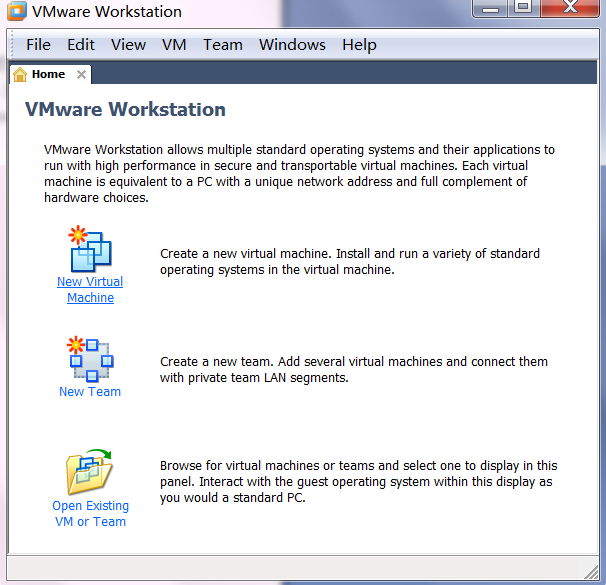Follow the New Virtual Machine link
606x585 pixels.
[90, 289]
